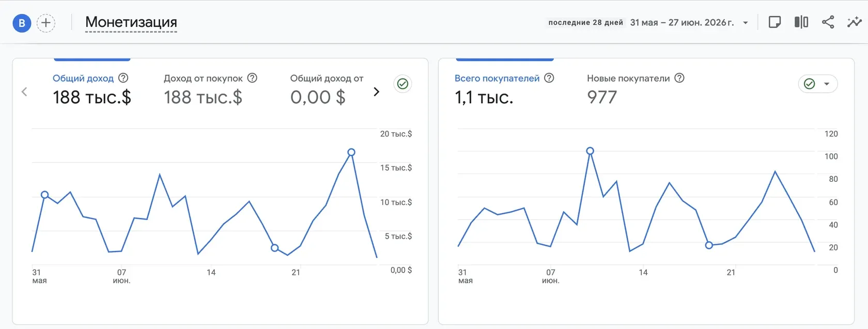Share this report icon

(828, 22)
